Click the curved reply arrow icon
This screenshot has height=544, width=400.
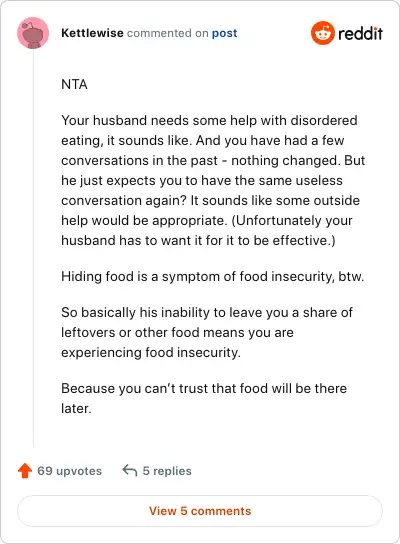click(x=130, y=471)
